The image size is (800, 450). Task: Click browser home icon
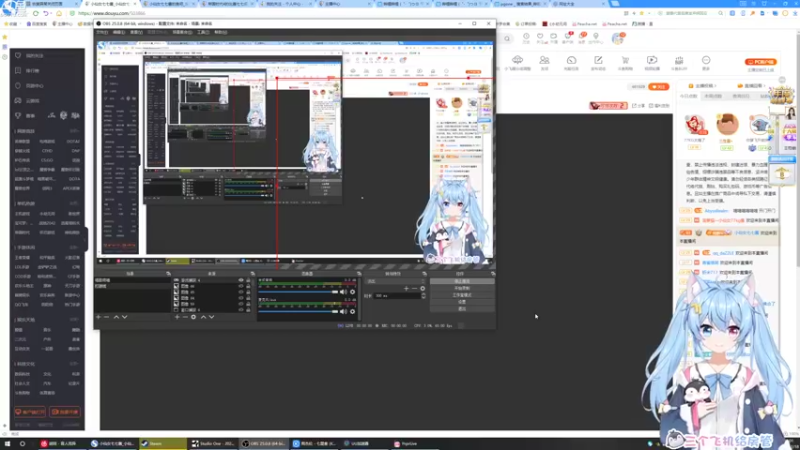coord(59,13)
